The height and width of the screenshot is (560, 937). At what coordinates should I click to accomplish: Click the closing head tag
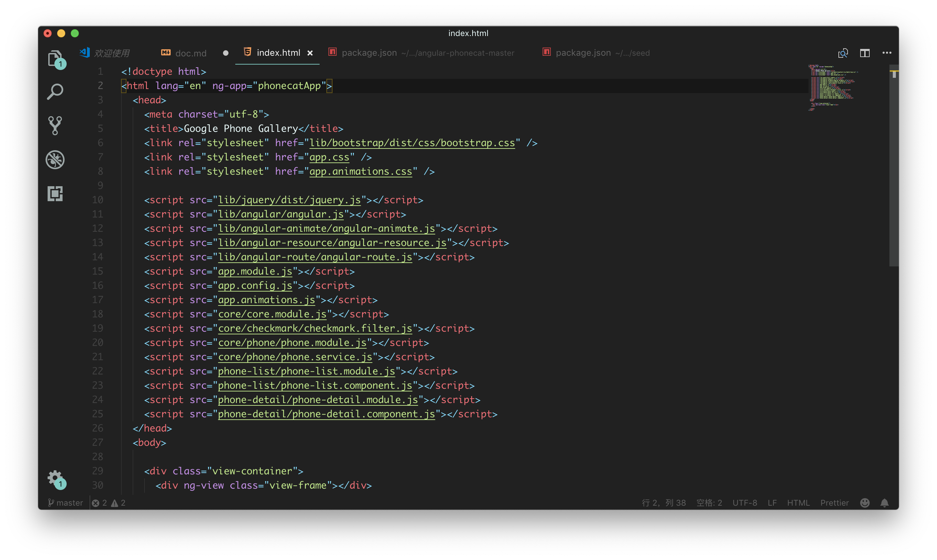point(152,429)
